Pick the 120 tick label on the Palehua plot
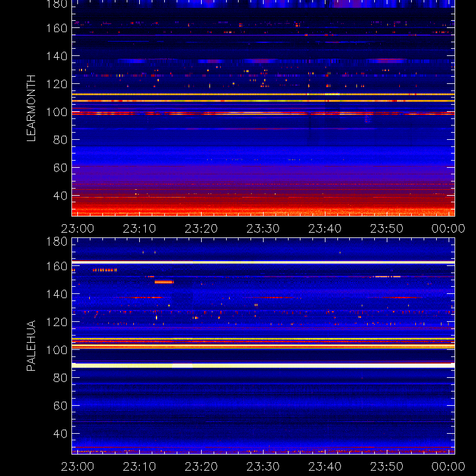The height and width of the screenshot is (476, 476). [x=57, y=322]
